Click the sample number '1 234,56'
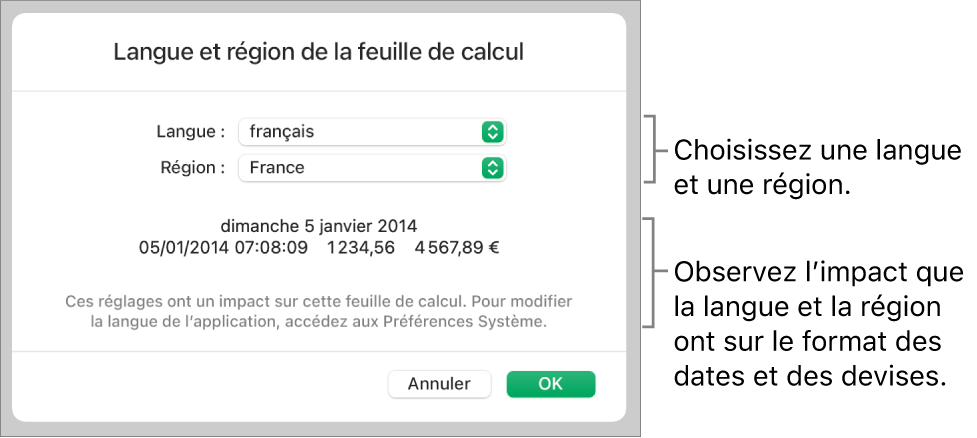The height and width of the screenshot is (438, 977). [356, 245]
